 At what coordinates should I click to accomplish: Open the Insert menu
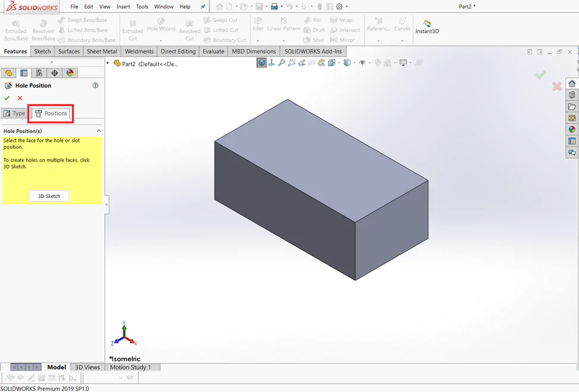pyautogui.click(x=123, y=7)
